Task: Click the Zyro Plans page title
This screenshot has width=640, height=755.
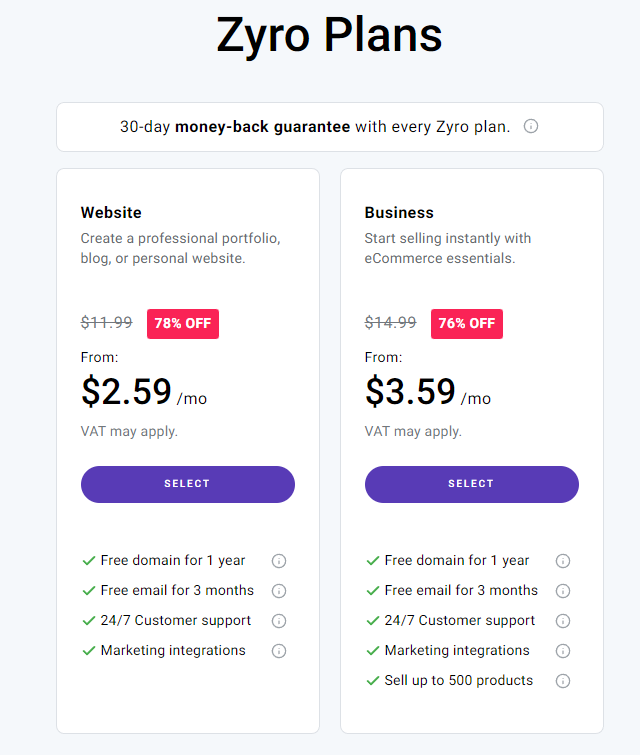Action: tap(329, 36)
